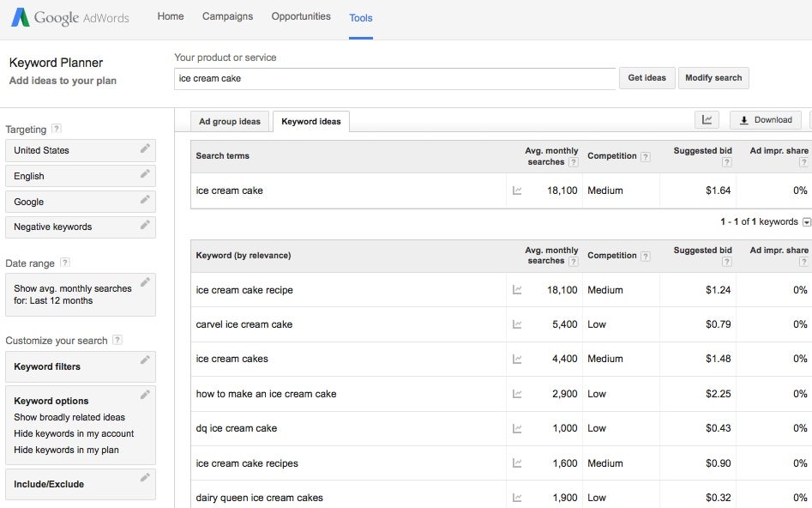
Task: Click 'Hide keywords in my plan' text
Action: [x=66, y=450]
